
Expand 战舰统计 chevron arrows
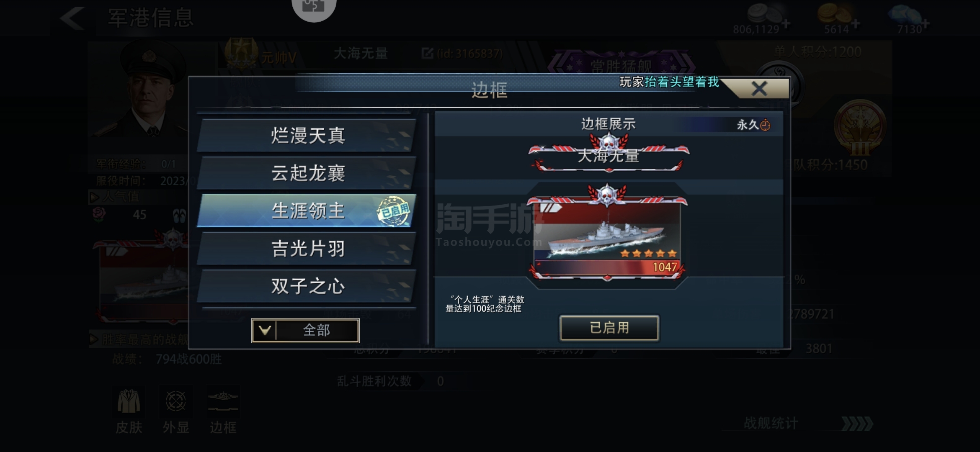(x=857, y=424)
